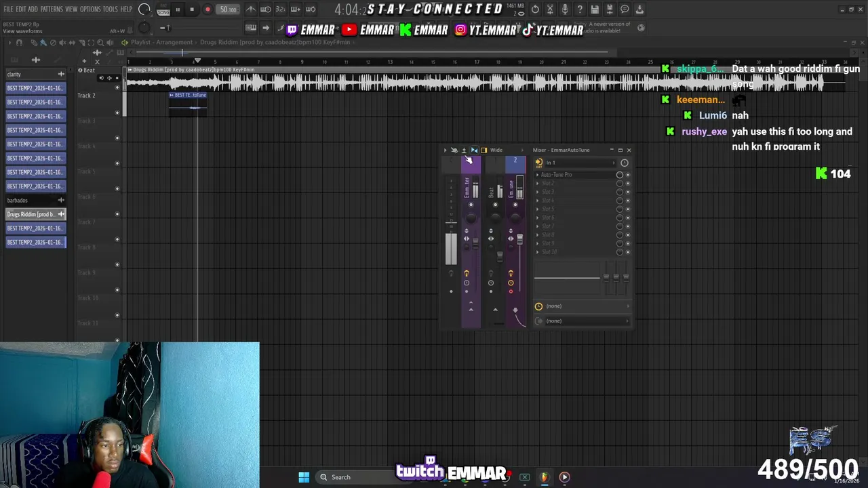Toggle the mixer multi-touch control icon
868x488 pixels.
tap(454, 150)
